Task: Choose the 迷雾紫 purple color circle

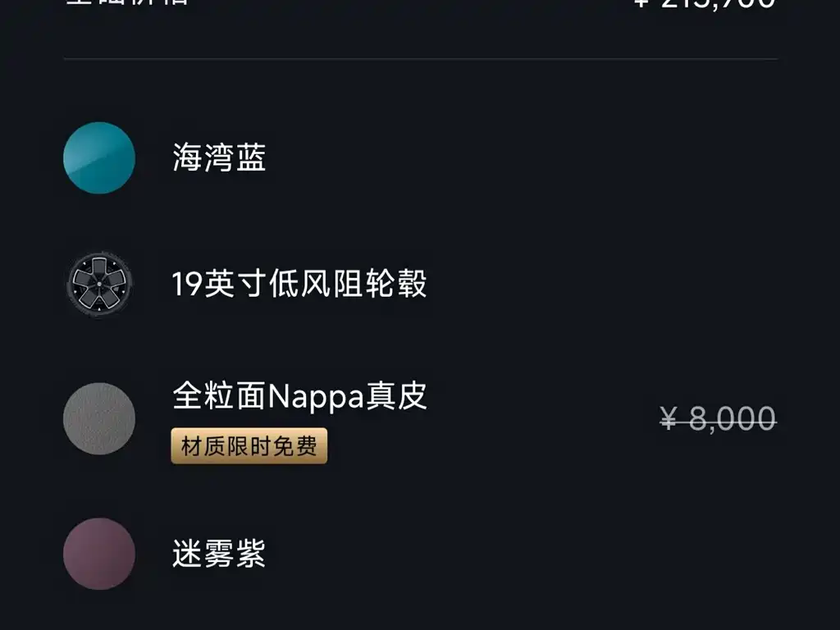Action: click(x=99, y=553)
